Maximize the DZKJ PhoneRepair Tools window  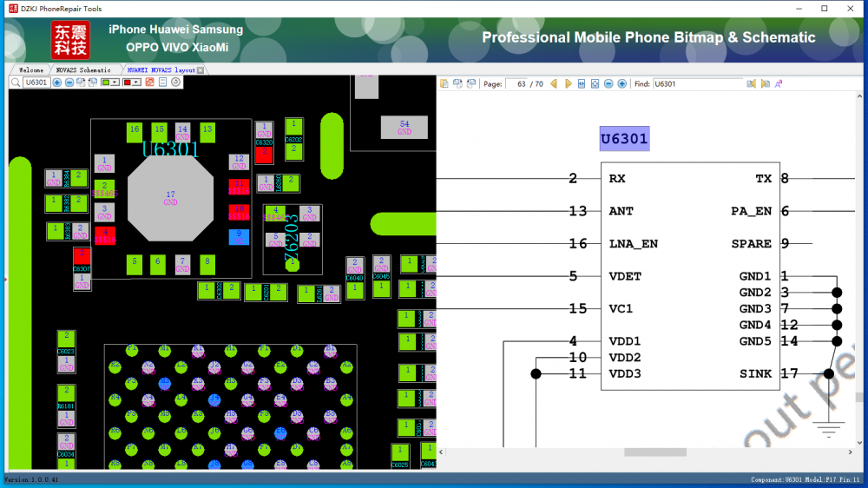pyautogui.click(x=825, y=9)
